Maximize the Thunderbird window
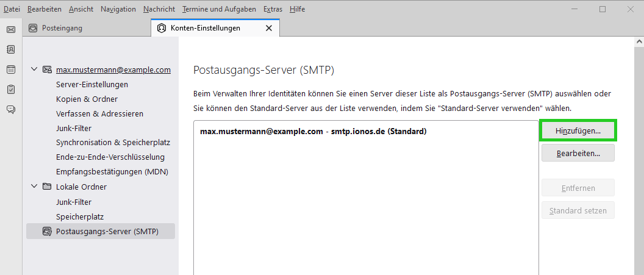Viewport: 644px width, 275px height. (602, 9)
